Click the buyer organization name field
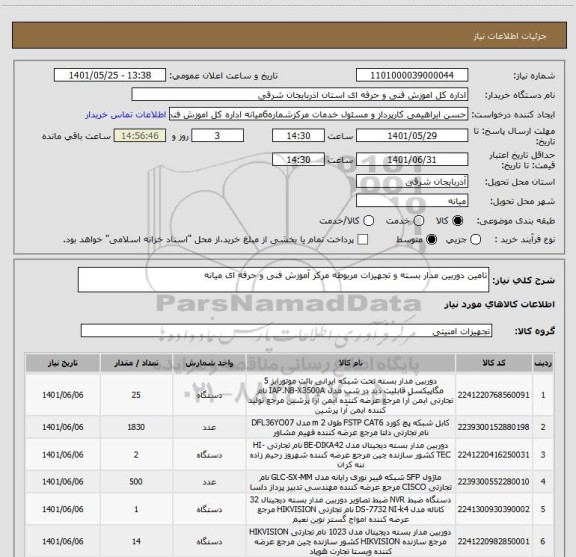Viewport: 576px width, 557px height. coord(300,95)
